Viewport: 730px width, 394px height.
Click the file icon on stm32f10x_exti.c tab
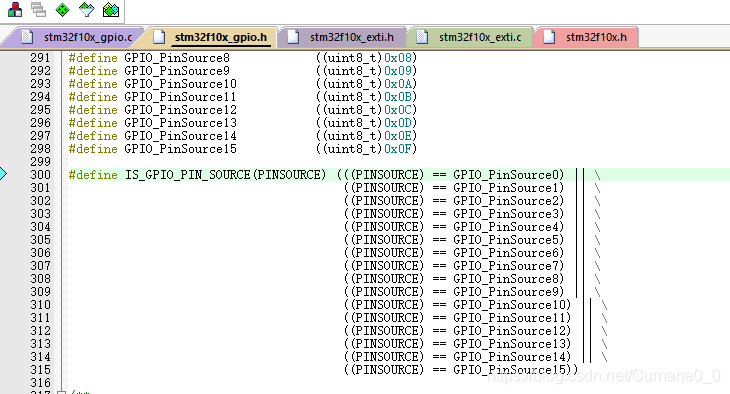click(x=422, y=37)
